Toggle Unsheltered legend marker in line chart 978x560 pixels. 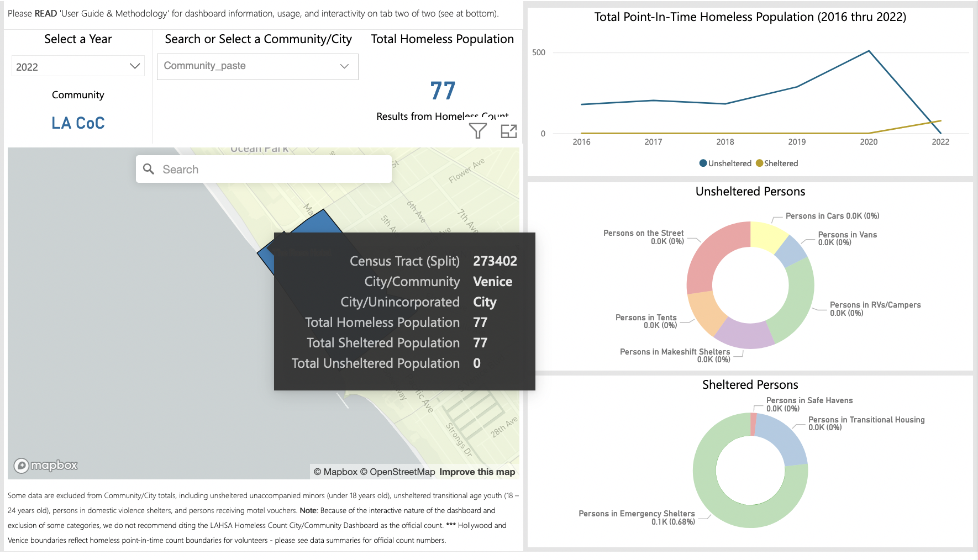pos(703,163)
